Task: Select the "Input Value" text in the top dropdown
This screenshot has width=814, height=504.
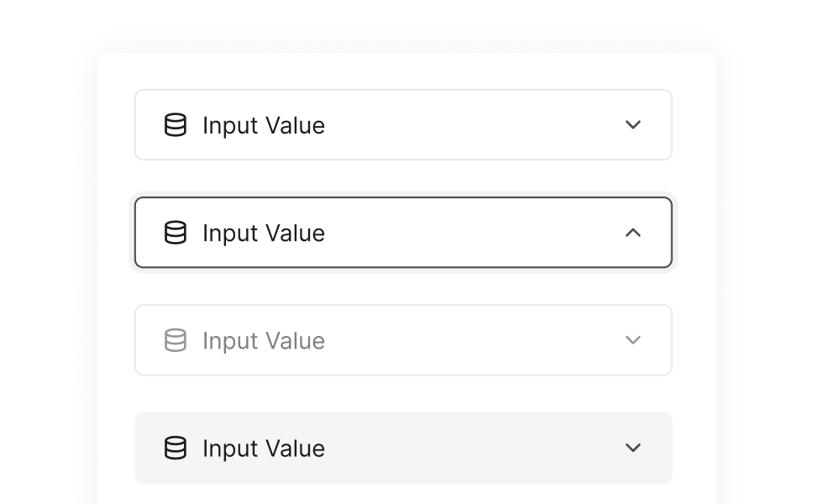Action: click(263, 125)
